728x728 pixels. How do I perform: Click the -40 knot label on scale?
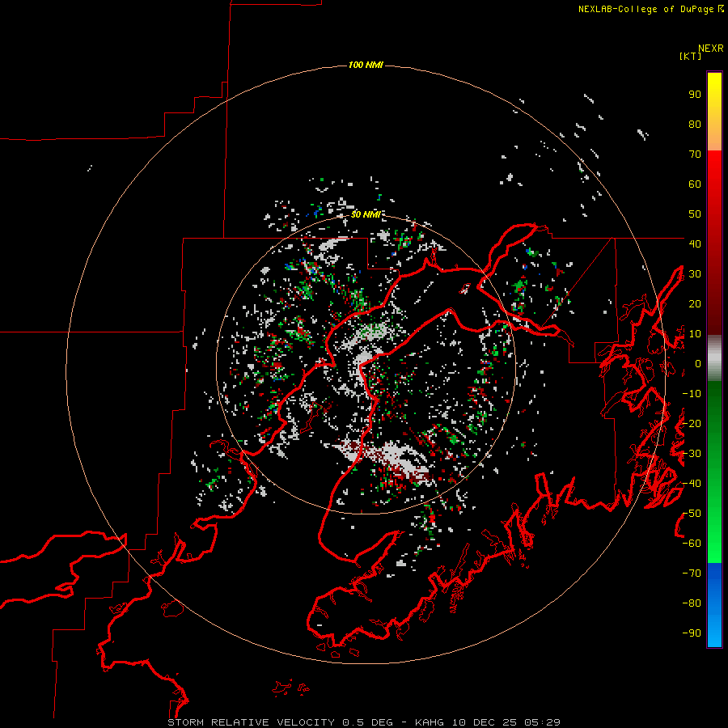click(x=692, y=484)
